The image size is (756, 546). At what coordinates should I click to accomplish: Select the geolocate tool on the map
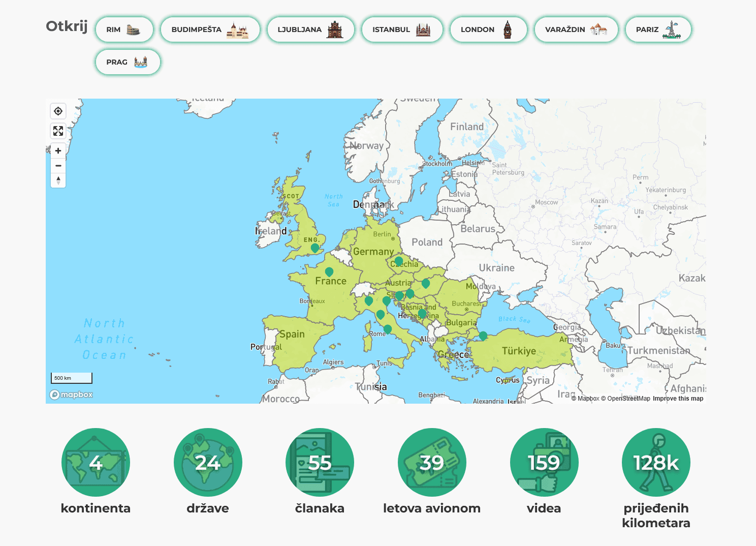[x=58, y=111]
